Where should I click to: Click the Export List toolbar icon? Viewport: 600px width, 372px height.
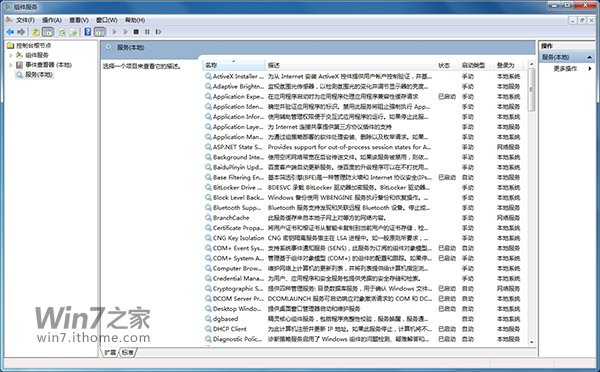[x=73, y=32]
